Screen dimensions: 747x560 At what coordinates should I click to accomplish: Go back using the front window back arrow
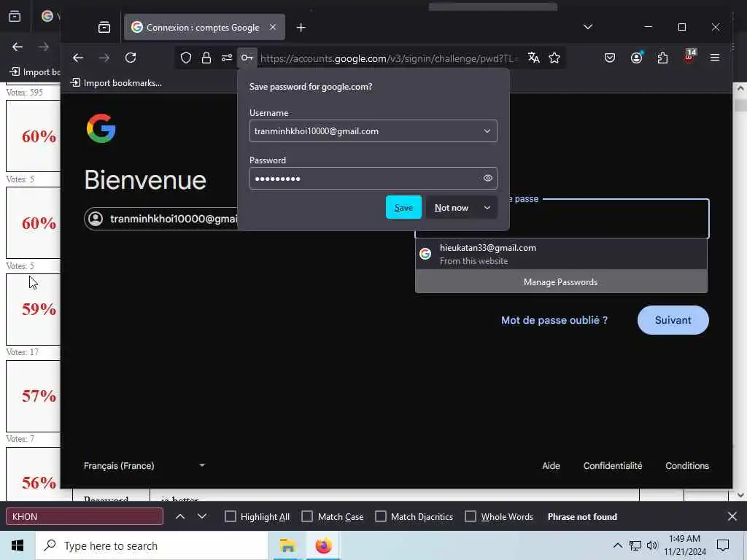[78, 58]
